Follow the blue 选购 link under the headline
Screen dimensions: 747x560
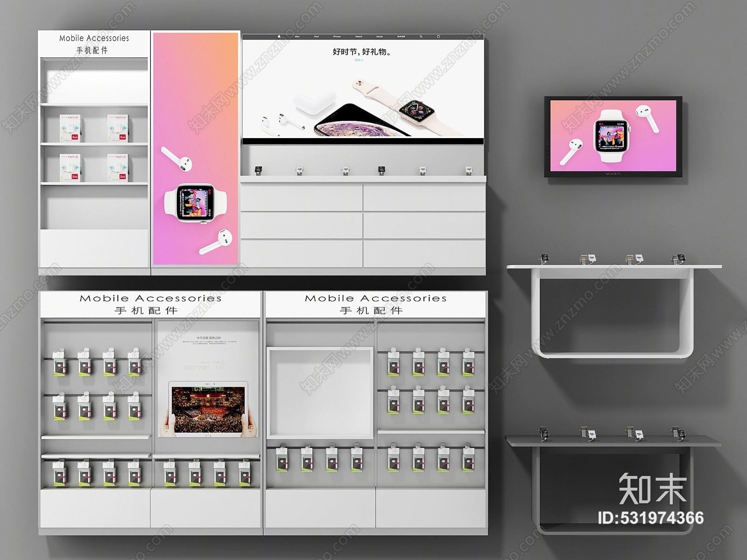(x=359, y=60)
